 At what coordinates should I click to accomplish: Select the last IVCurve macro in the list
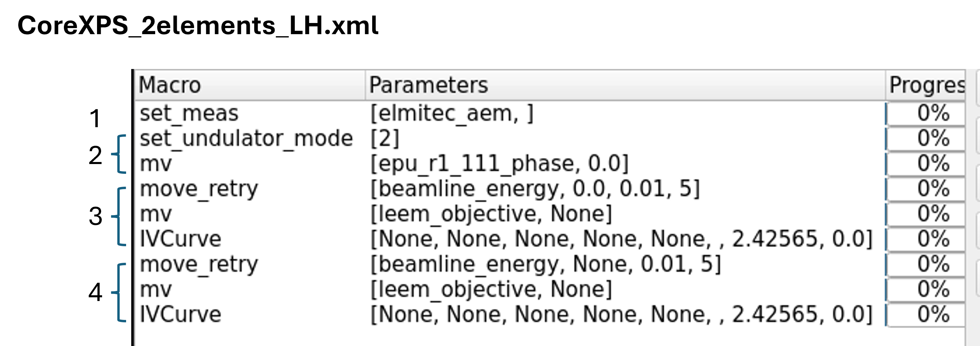pos(181,315)
